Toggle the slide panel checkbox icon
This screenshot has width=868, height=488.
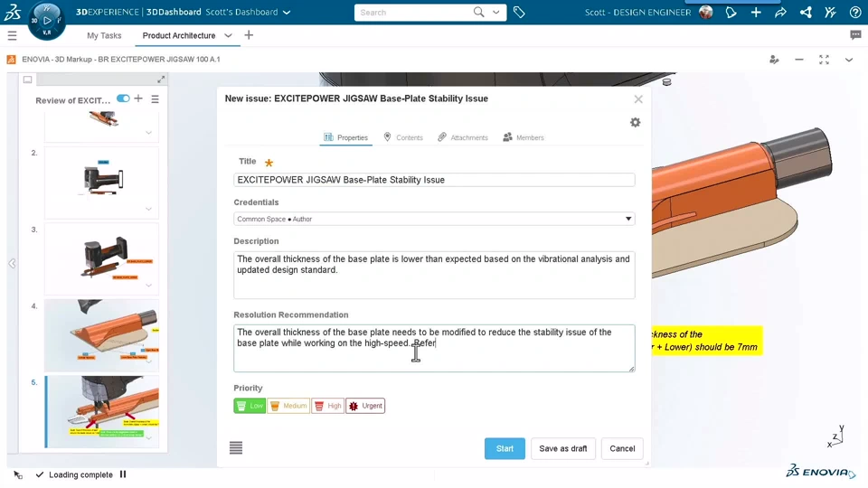(27, 80)
